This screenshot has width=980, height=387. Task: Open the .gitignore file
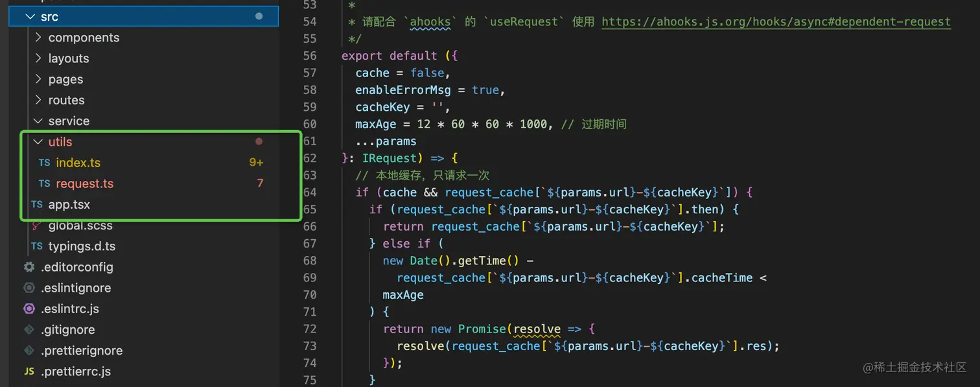(67, 329)
